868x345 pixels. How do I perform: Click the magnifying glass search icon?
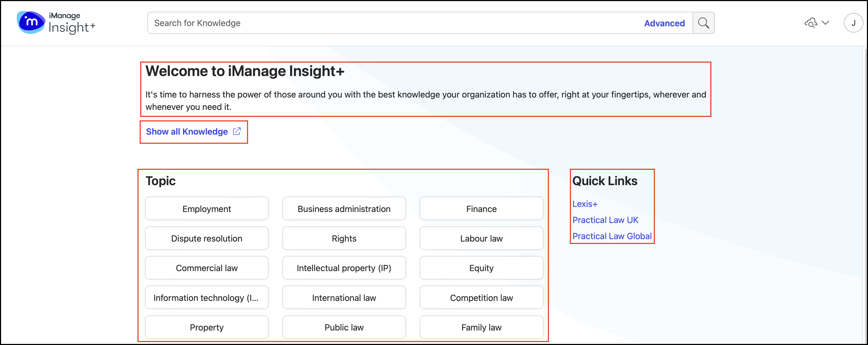[703, 23]
